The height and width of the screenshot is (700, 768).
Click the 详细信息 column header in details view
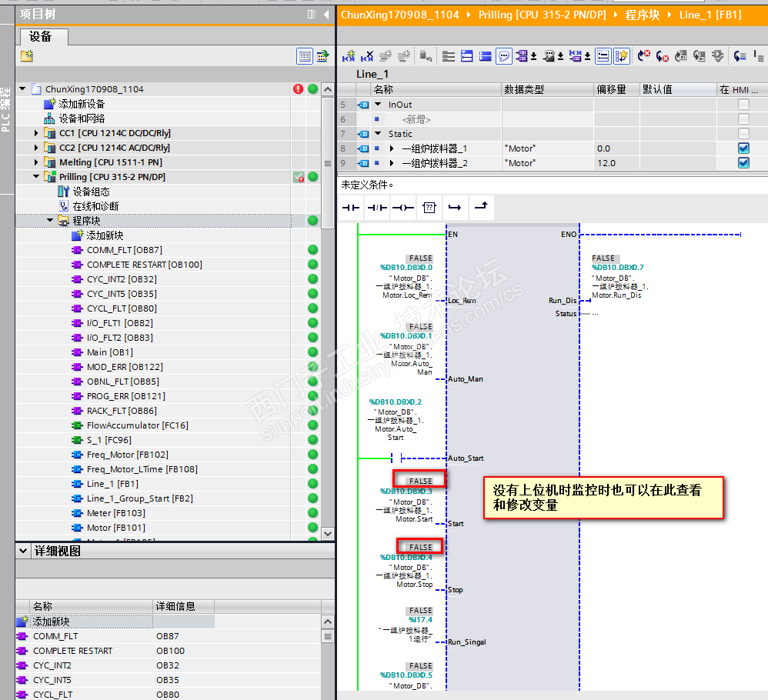pos(183,606)
